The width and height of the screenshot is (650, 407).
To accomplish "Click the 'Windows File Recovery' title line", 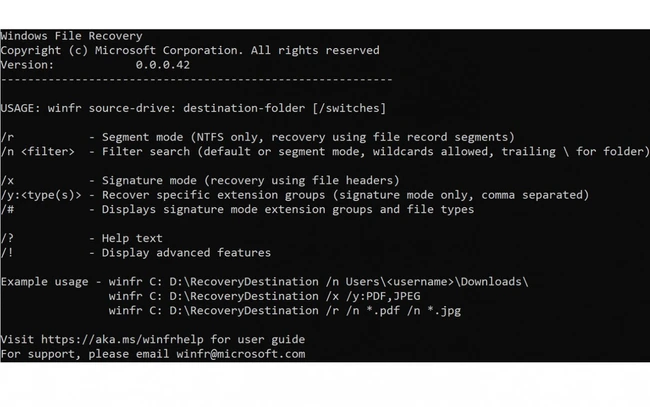I will (x=71, y=36).
